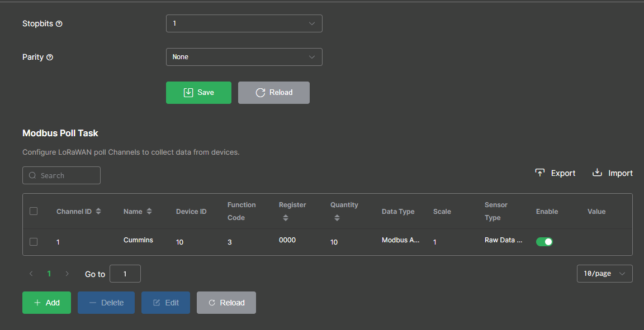This screenshot has width=644, height=330.
Task: Sort table by Name column arrows
Action: click(149, 212)
